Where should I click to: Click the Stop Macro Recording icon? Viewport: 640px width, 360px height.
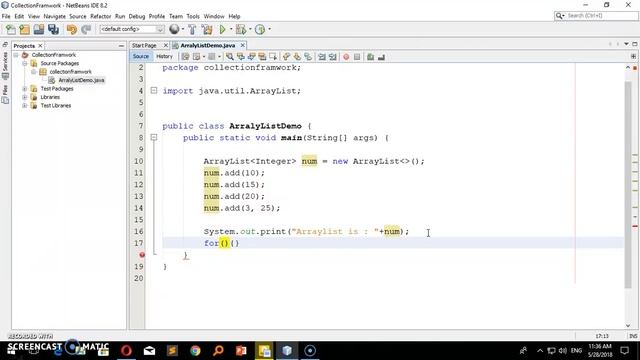[x=357, y=57]
